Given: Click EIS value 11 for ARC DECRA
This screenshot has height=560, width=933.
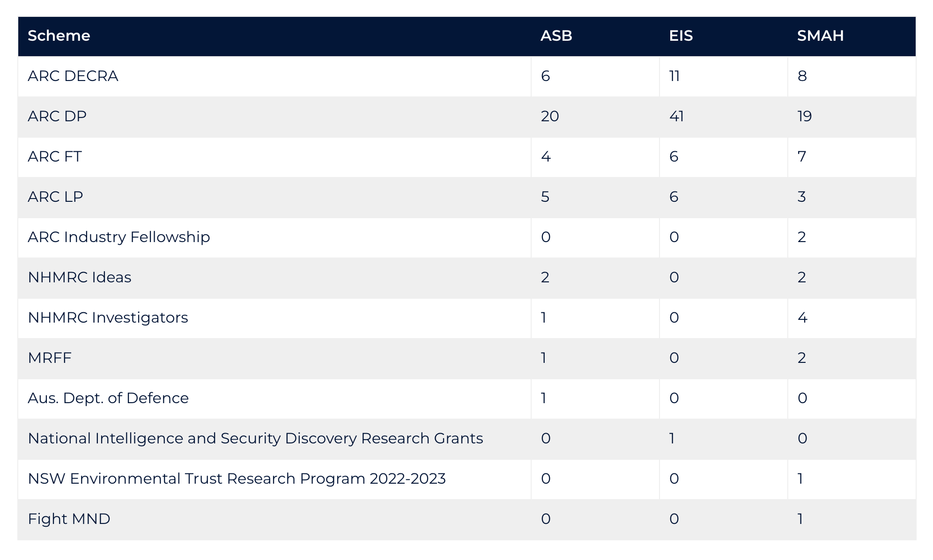Looking at the screenshot, I should coord(674,76).
